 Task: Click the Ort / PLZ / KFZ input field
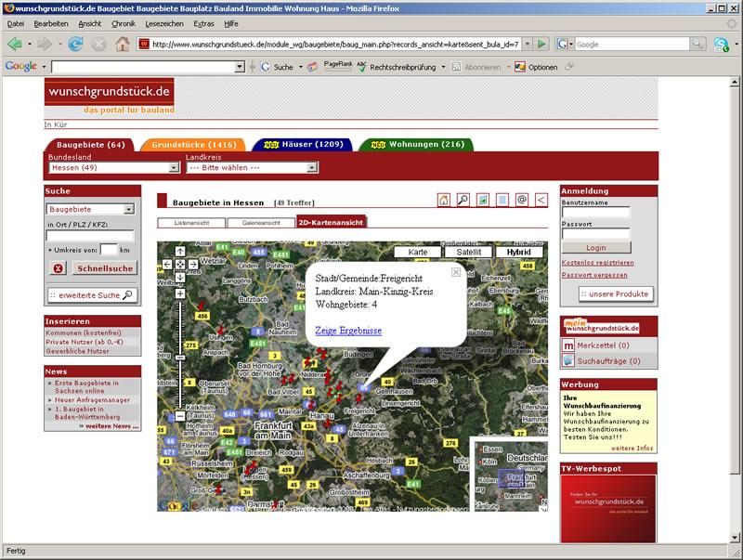click(90, 236)
